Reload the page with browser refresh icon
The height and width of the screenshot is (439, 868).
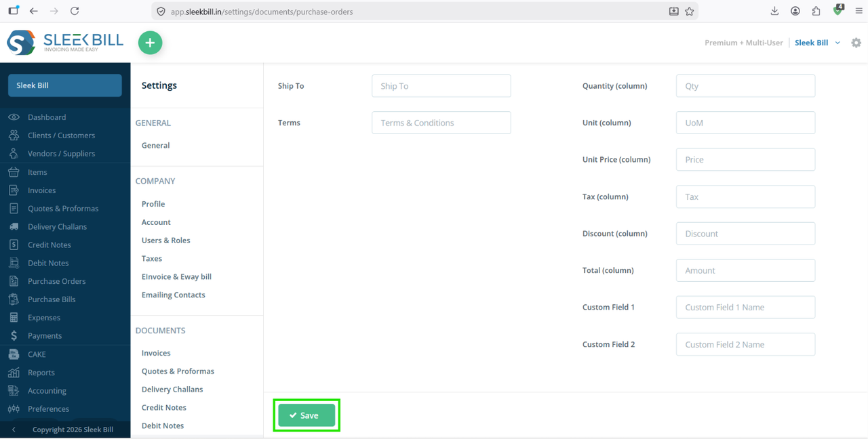point(75,11)
